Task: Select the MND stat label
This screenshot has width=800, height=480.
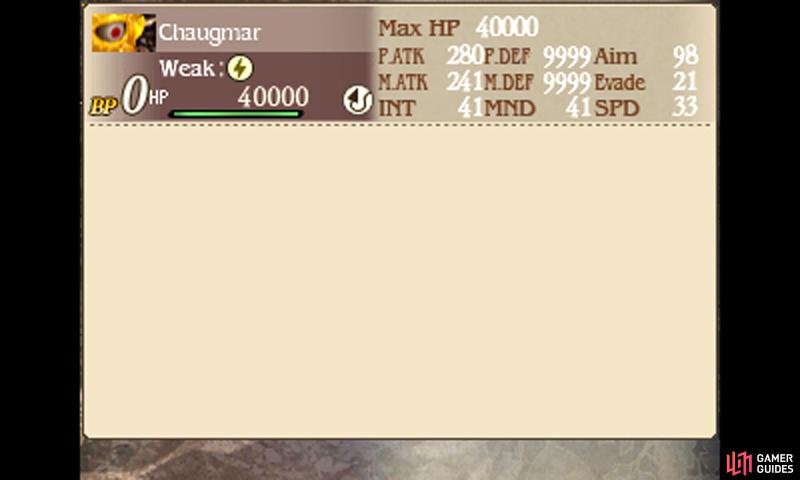Action: 509,109
